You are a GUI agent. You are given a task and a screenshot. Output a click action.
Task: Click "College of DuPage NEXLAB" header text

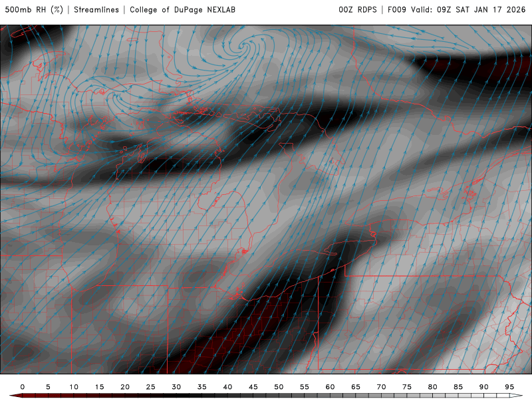pyautogui.click(x=182, y=9)
